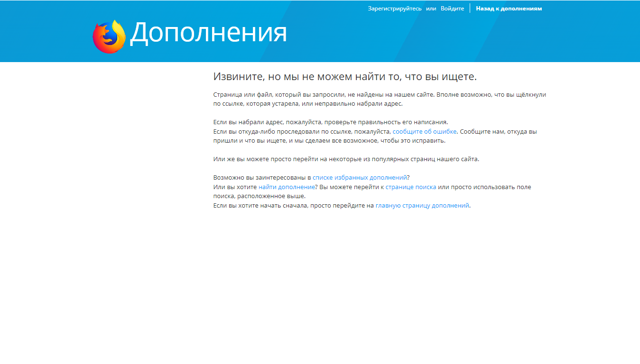Click line Или же вы можете просто перейти
Viewport: 640px width, 364px height.
[346, 159]
